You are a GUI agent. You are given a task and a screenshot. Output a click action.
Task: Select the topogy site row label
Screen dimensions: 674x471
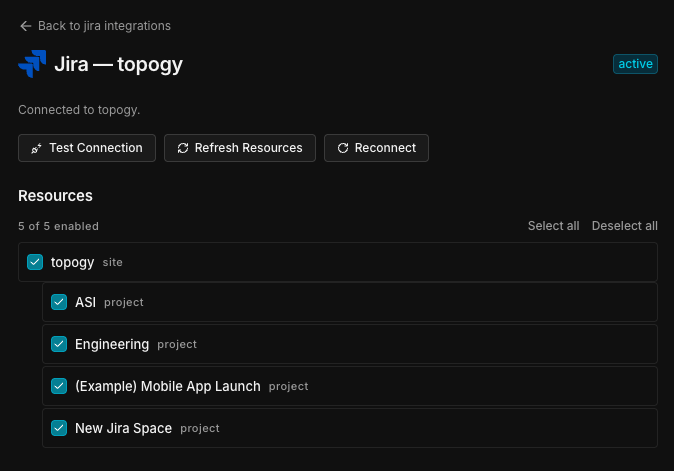pyautogui.click(x=72, y=263)
